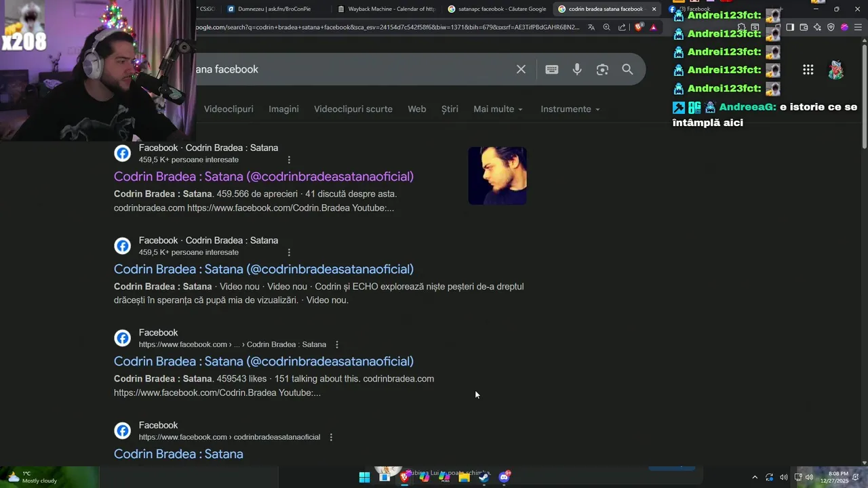
Task: Open the zoom icon in address bar
Action: (x=606, y=27)
